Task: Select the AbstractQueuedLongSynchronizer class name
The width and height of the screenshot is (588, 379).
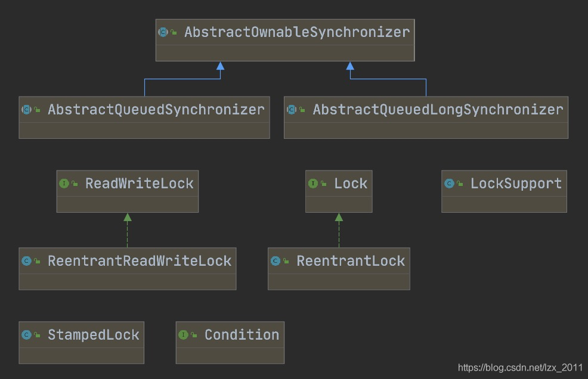Action: 438,110
